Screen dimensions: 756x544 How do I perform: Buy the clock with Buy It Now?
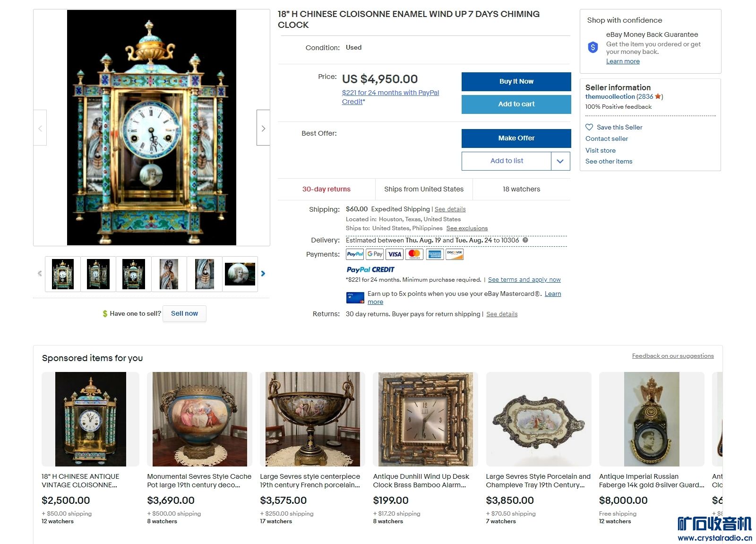(516, 81)
